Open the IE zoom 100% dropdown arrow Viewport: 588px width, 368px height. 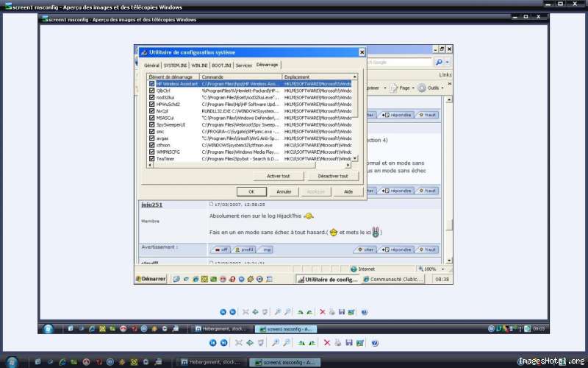(x=443, y=269)
